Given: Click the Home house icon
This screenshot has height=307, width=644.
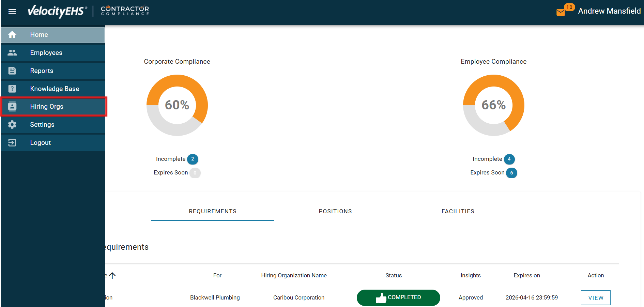Looking at the screenshot, I should click(12, 35).
